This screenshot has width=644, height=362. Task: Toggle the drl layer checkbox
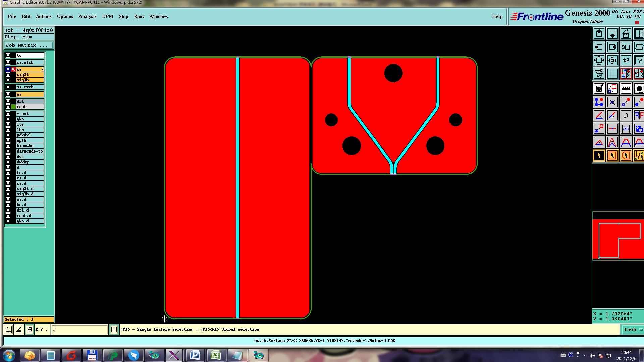click(8, 101)
